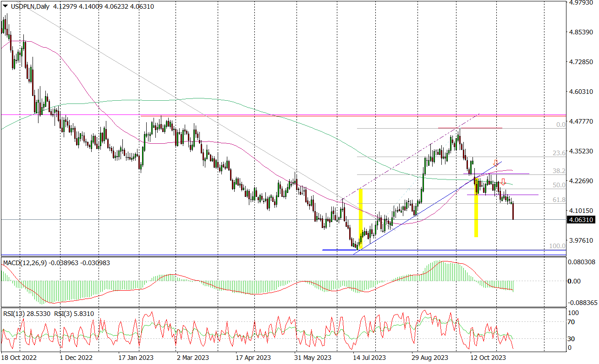The image size is (599, 364).
Task: Click the 1 Dec 2022 date label
Action: tap(76, 357)
